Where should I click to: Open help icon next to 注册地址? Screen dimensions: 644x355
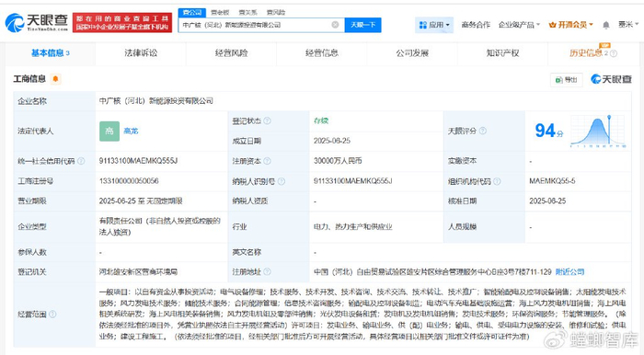click(x=268, y=271)
